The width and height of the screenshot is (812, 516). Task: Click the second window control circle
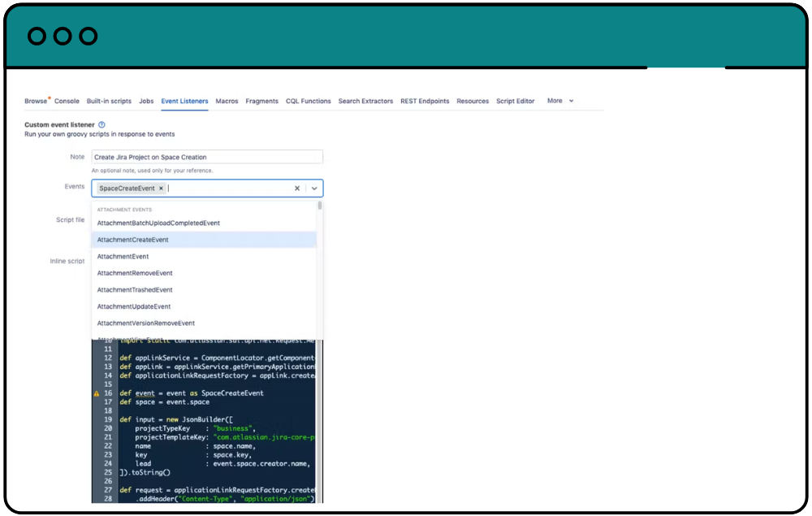[x=63, y=37]
